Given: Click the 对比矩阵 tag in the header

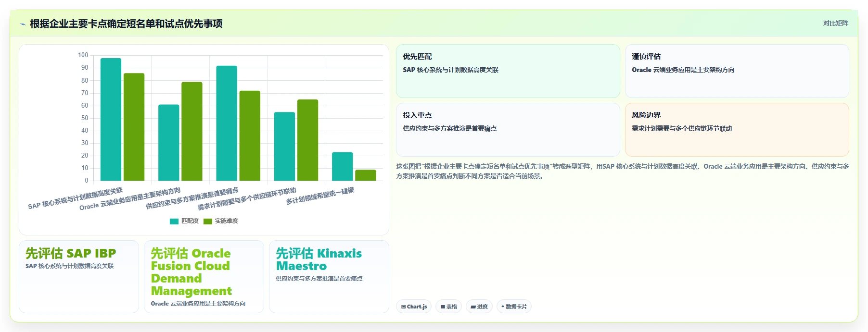Looking at the screenshot, I should [835, 23].
